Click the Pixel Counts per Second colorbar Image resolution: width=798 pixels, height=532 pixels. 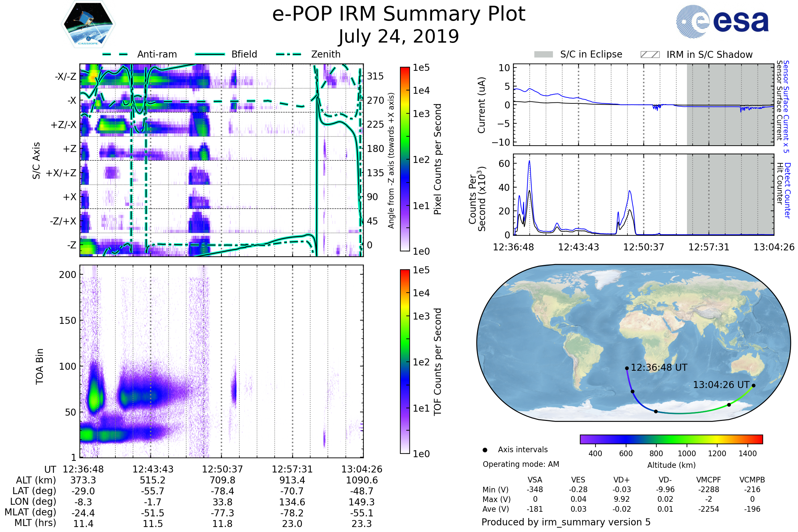click(x=405, y=159)
